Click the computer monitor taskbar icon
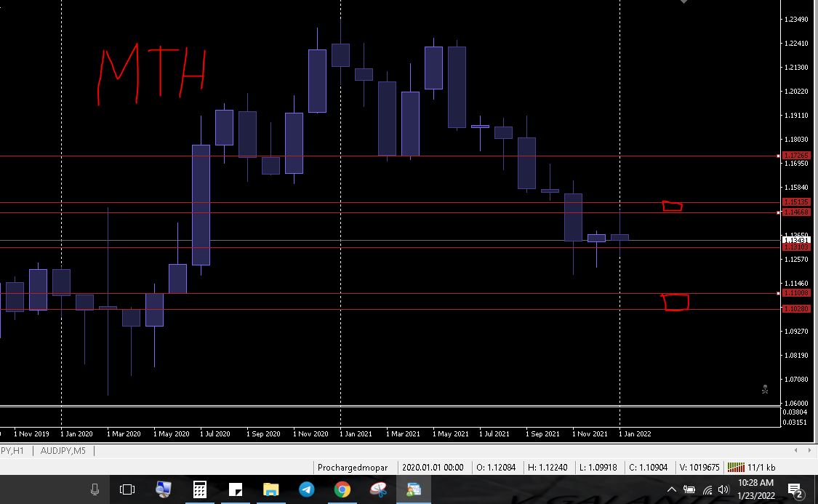The image size is (818, 504). [164, 489]
